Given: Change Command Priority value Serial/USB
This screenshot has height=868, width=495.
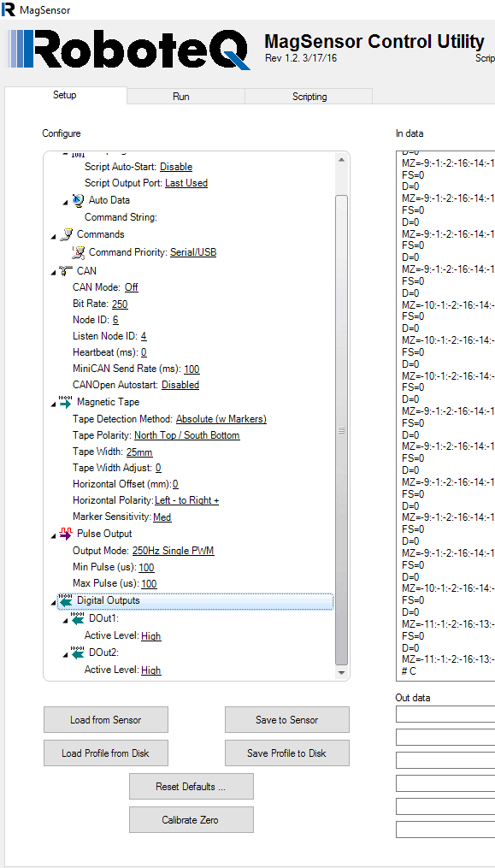Looking at the screenshot, I should 193,252.
